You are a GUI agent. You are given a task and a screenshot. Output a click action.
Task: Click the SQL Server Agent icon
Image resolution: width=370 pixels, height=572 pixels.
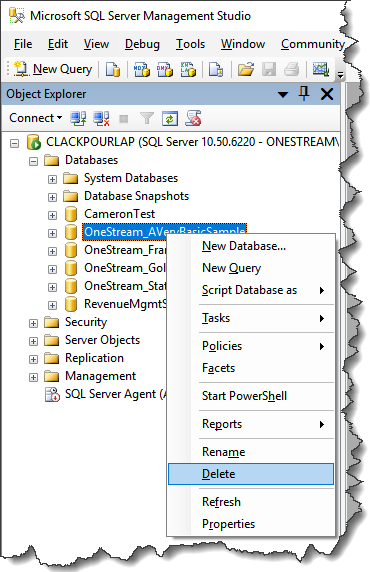point(52,394)
